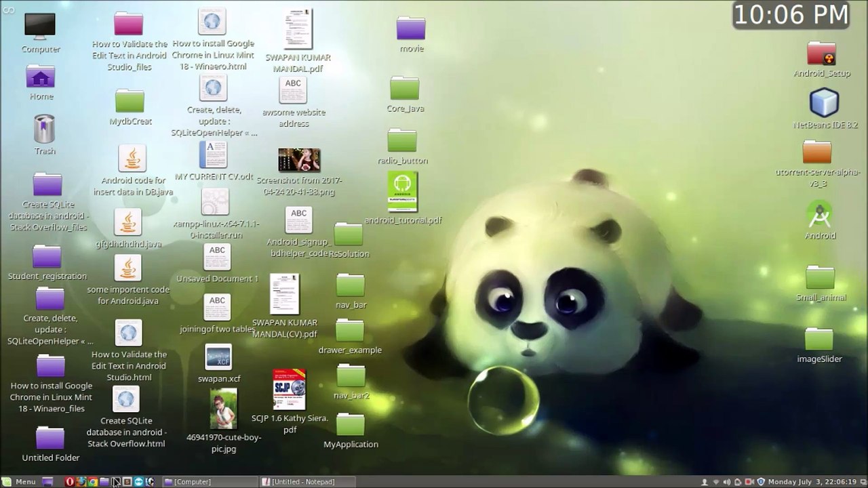Select the 46941970-cute-boy-pic.jpg thumbnail
This screenshot has height=488, width=868.
coord(223,409)
